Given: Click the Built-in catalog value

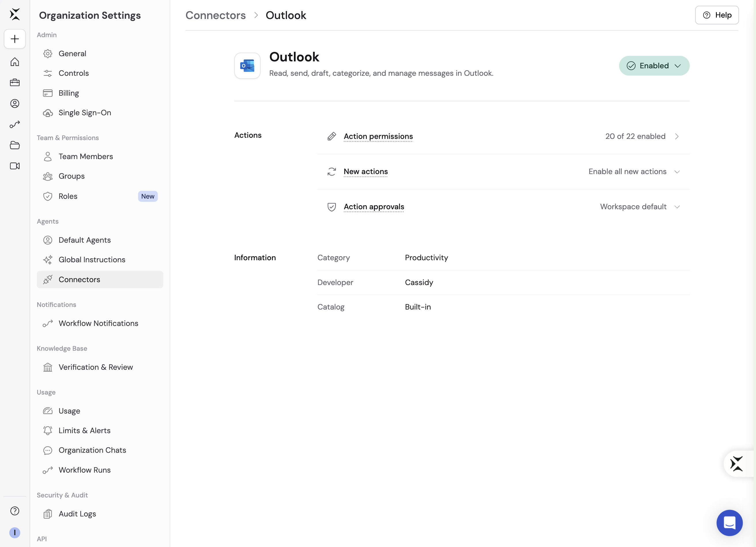Looking at the screenshot, I should [418, 307].
